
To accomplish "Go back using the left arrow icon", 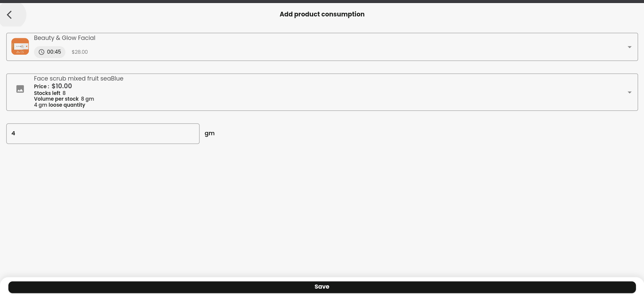I will (9, 15).
